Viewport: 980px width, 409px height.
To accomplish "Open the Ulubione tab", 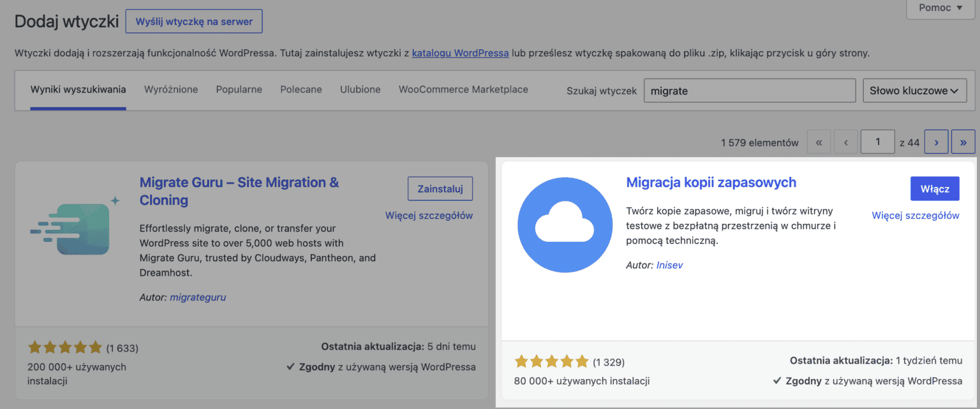I will [x=360, y=89].
